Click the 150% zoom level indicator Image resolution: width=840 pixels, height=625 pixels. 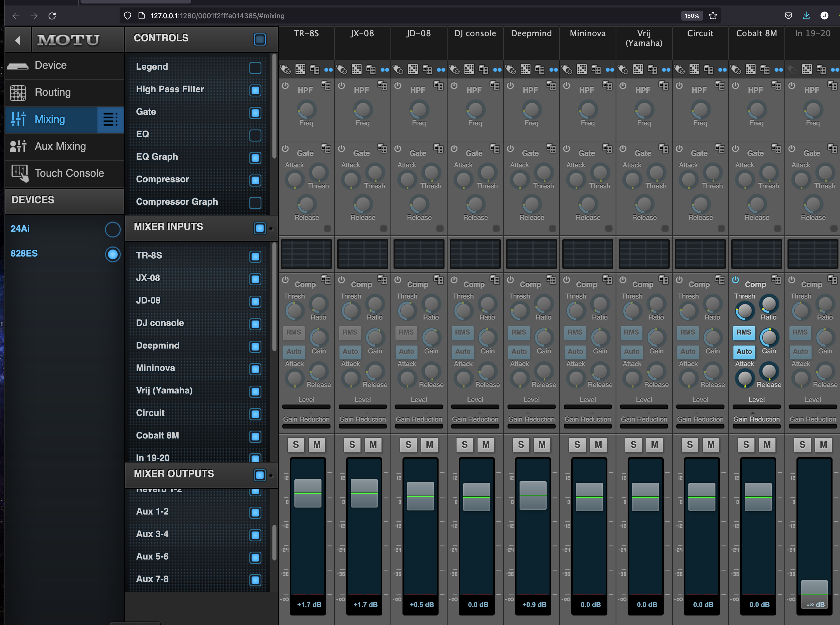tap(692, 16)
